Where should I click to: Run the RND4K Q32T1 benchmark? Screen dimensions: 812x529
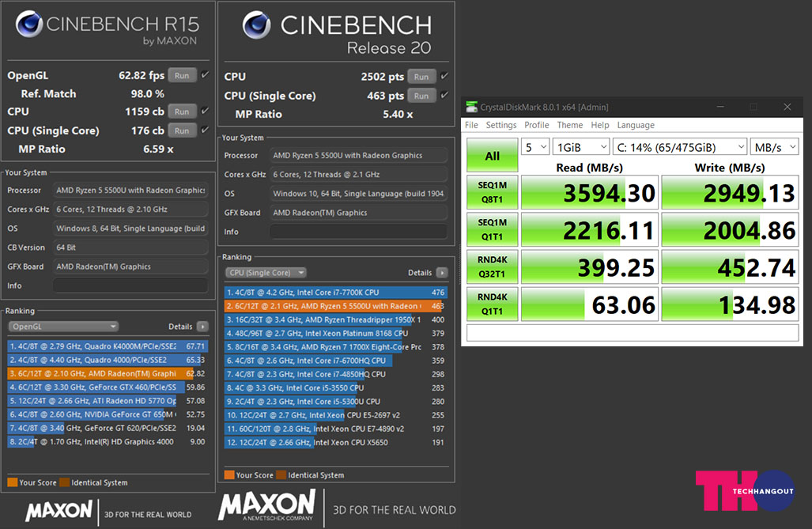492,266
